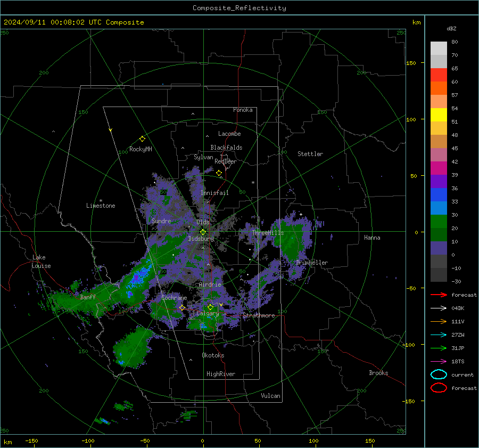Screen dimensions: 479x448
Task: Click the yellow diamond marker below Cochrane
Action: pyautogui.click(x=182, y=307)
